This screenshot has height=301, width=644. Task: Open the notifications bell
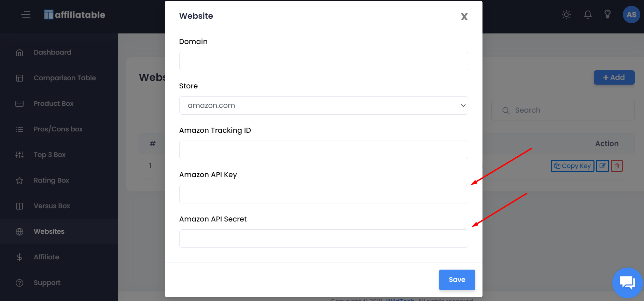[x=588, y=15]
